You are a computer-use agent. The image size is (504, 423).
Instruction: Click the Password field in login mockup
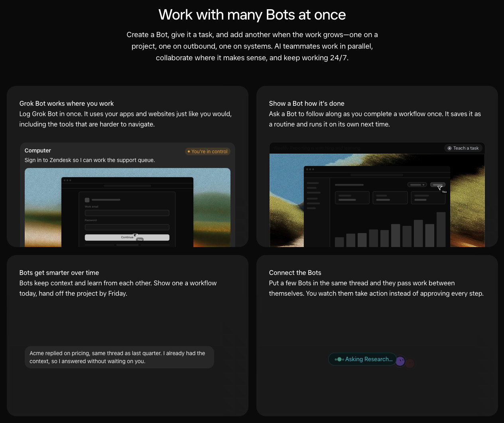pyautogui.click(x=127, y=227)
